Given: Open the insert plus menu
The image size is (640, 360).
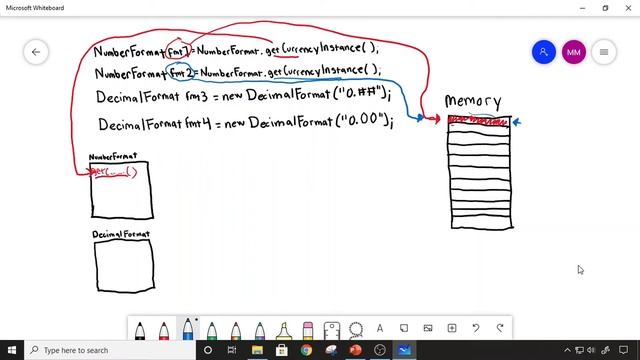Looking at the screenshot, I should (452, 328).
